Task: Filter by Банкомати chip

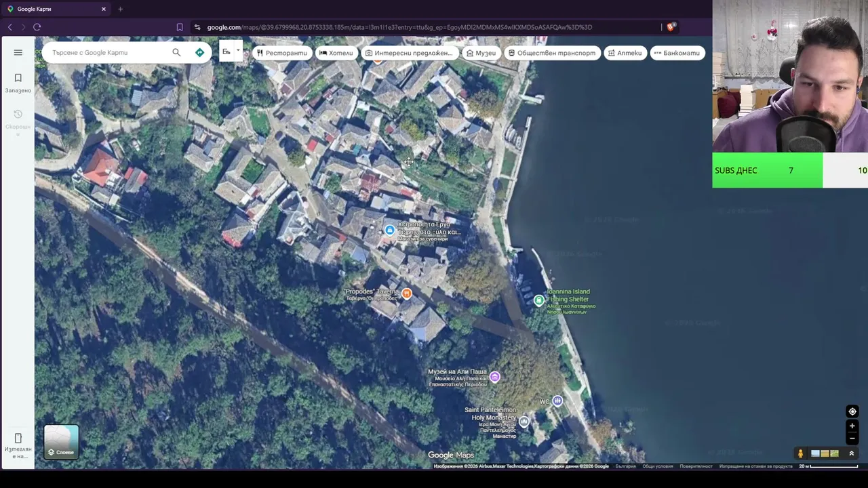Action: 677,53
